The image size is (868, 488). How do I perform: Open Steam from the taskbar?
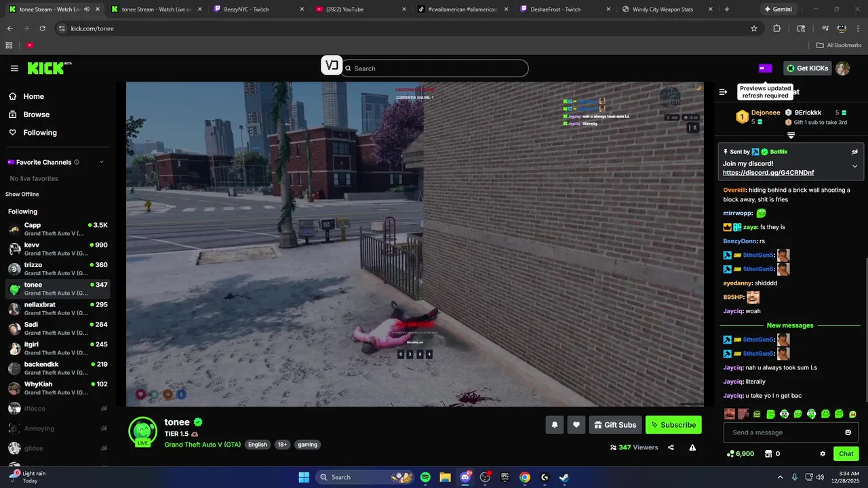(564, 477)
